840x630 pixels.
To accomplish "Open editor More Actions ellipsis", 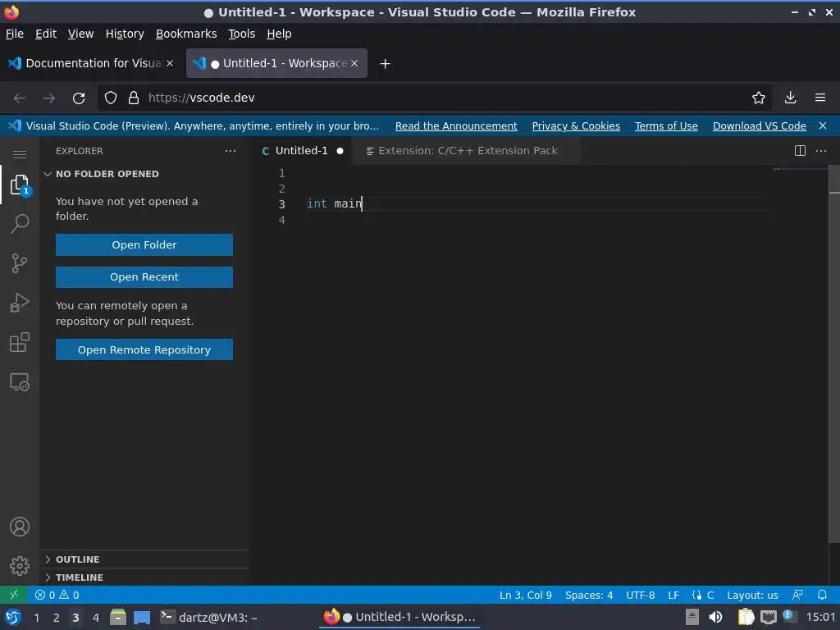I will tap(820, 151).
